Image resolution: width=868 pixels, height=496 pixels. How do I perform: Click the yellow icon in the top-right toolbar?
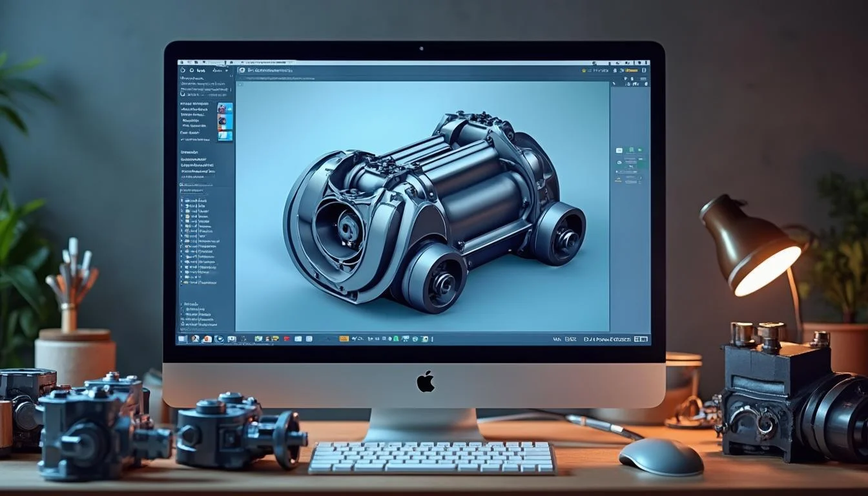(x=584, y=70)
